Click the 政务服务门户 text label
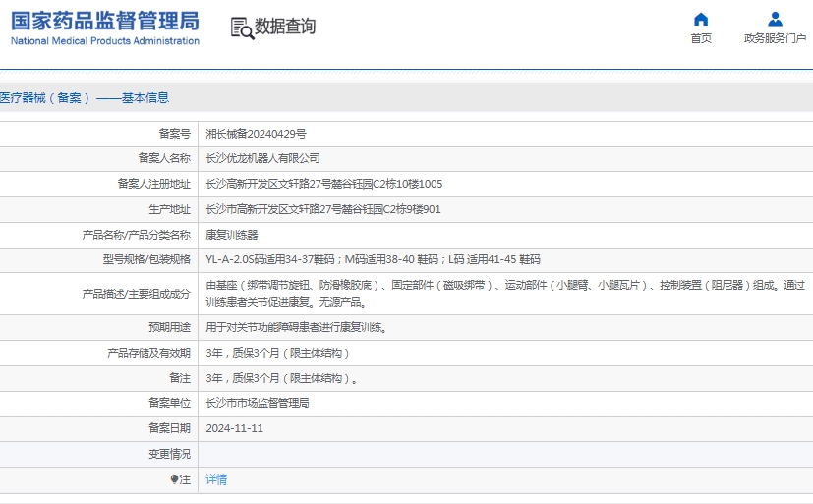Image resolution: width=813 pixels, height=504 pixels. [775, 38]
